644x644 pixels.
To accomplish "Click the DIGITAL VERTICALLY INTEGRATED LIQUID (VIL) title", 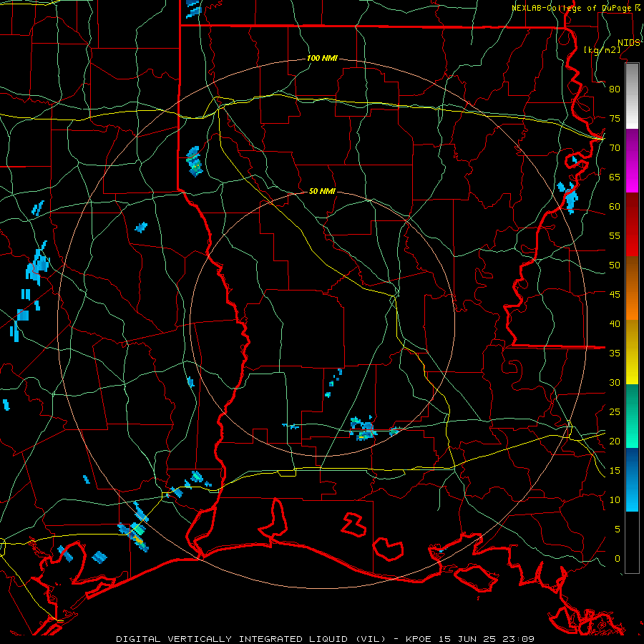I will (251, 639).
